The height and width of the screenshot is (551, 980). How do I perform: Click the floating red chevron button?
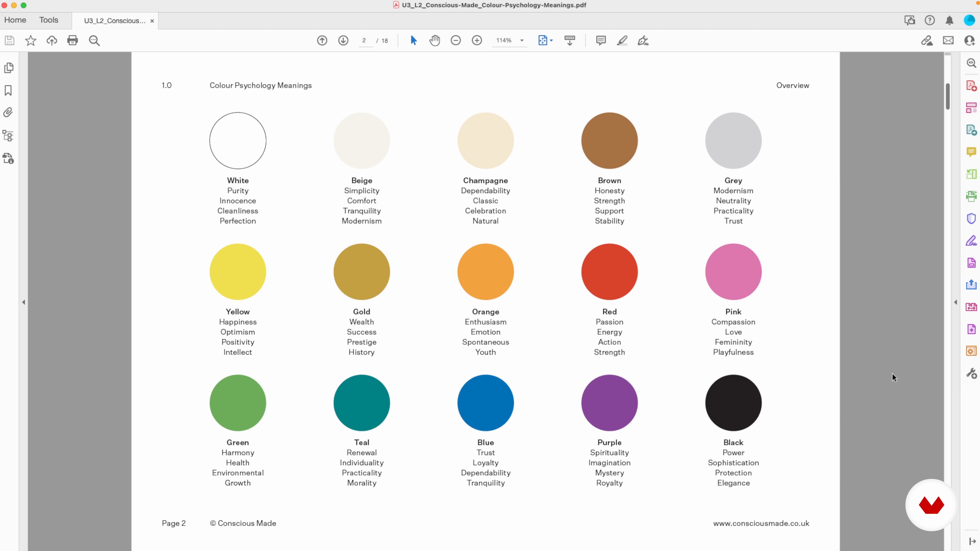point(931,505)
